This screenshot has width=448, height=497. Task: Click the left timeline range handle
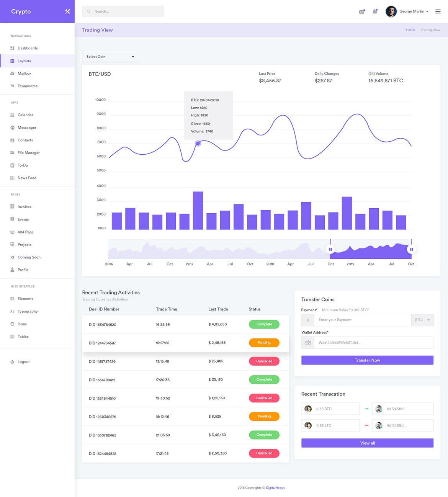[x=330, y=249]
